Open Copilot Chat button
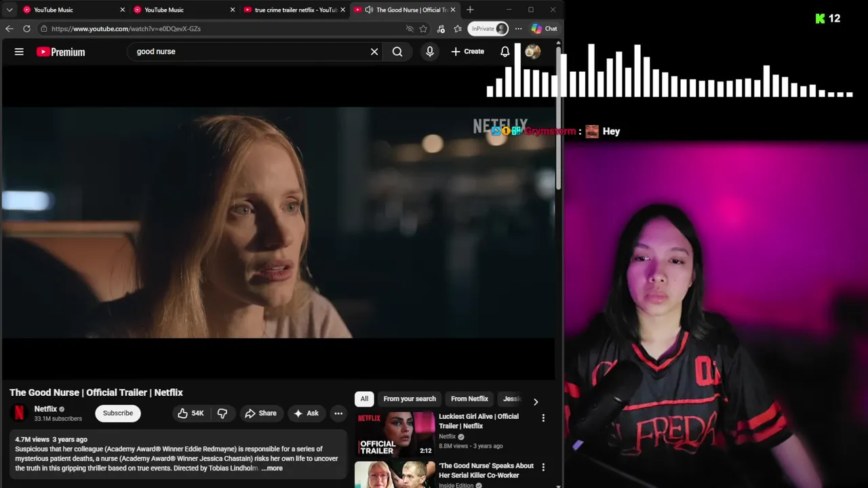The image size is (868, 488). click(x=545, y=28)
